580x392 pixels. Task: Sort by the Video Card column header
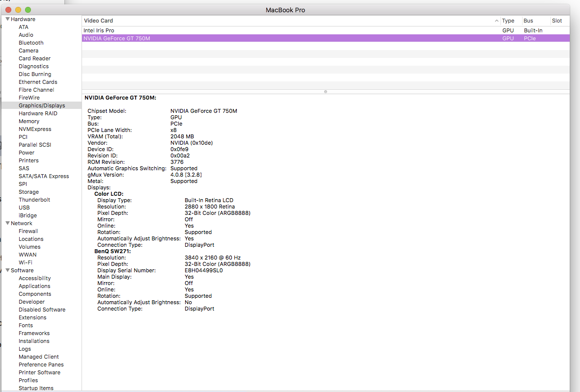(x=98, y=21)
